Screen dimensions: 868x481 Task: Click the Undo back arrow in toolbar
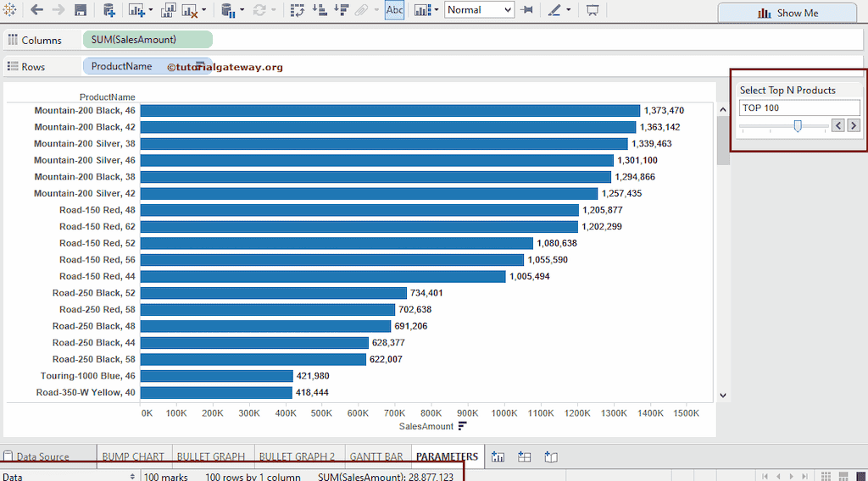point(36,10)
